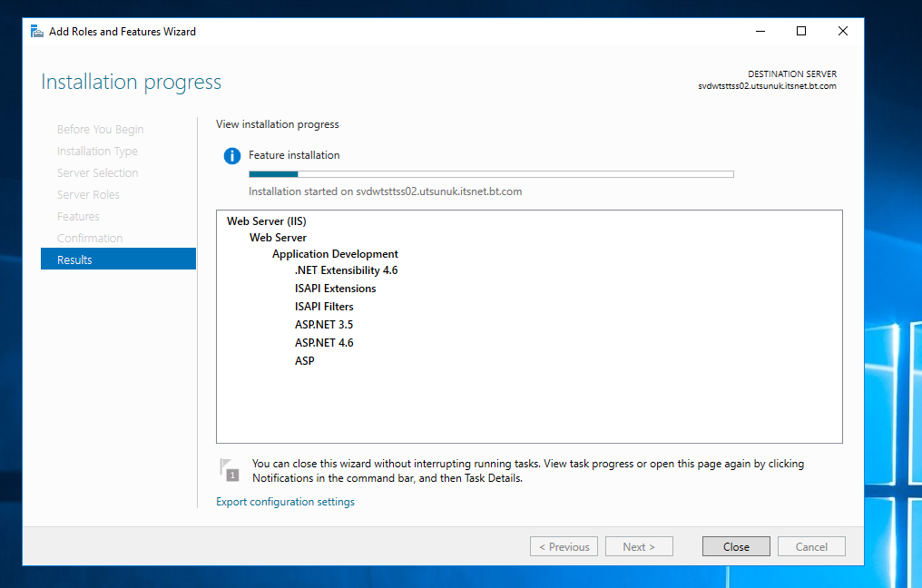Click the 'Installation progress' page title
Screen dimensions: 922x588
(x=131, y=82)
